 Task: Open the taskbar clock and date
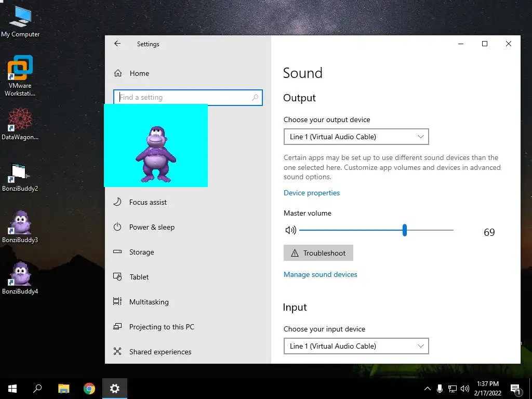click(x=487, y=389)
